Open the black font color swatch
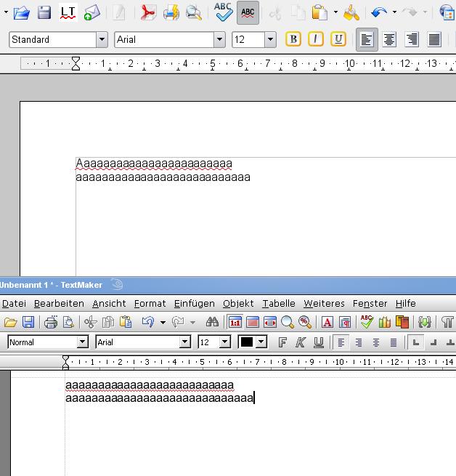Viewport: 456px width, 476px height. [x=247, y=342]
